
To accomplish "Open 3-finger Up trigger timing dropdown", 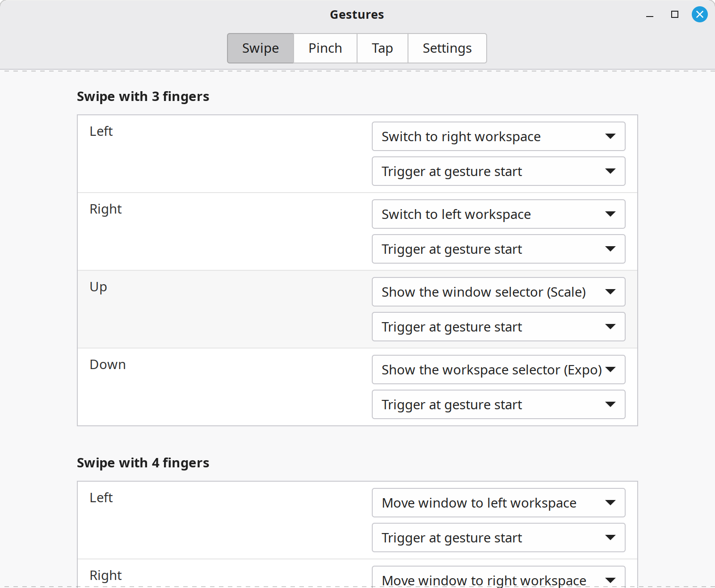I will coord(499,327).
